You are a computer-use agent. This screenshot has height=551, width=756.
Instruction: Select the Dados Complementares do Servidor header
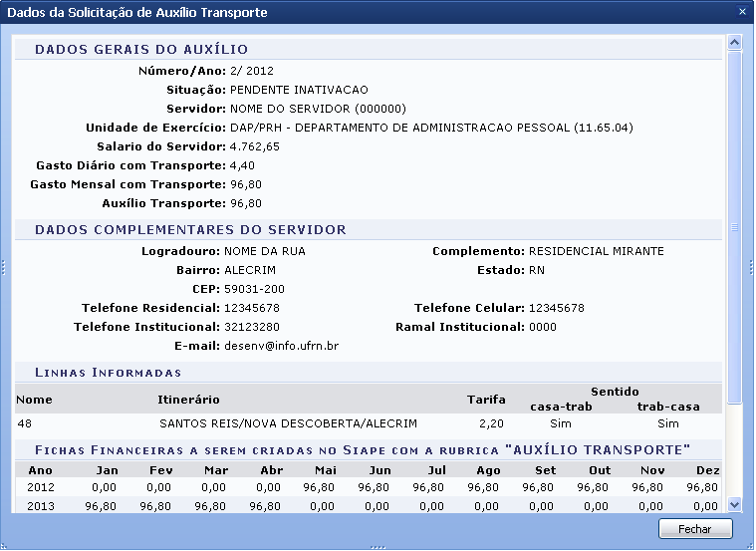[x=190, y=229]
